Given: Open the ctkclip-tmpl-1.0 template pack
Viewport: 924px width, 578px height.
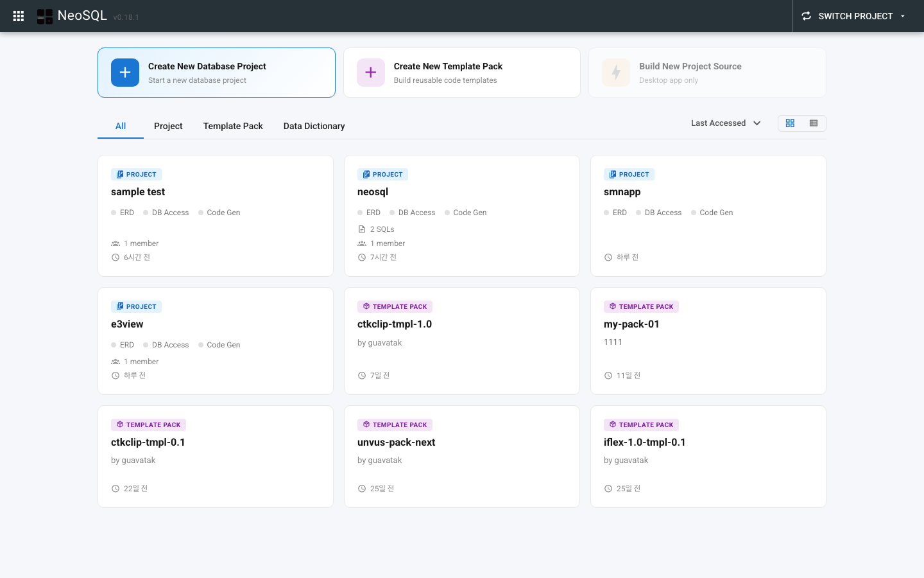Looking at the screenshot, I should coord(462,340).
